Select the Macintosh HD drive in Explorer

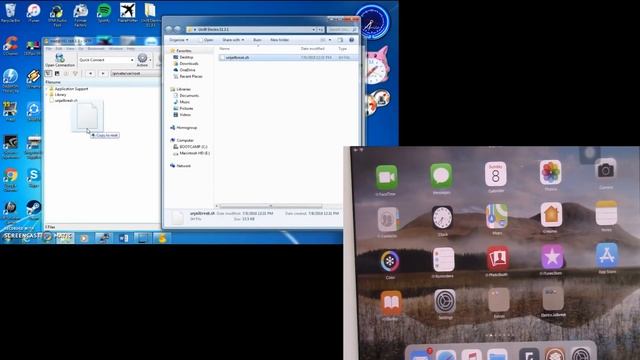point(194,153)
